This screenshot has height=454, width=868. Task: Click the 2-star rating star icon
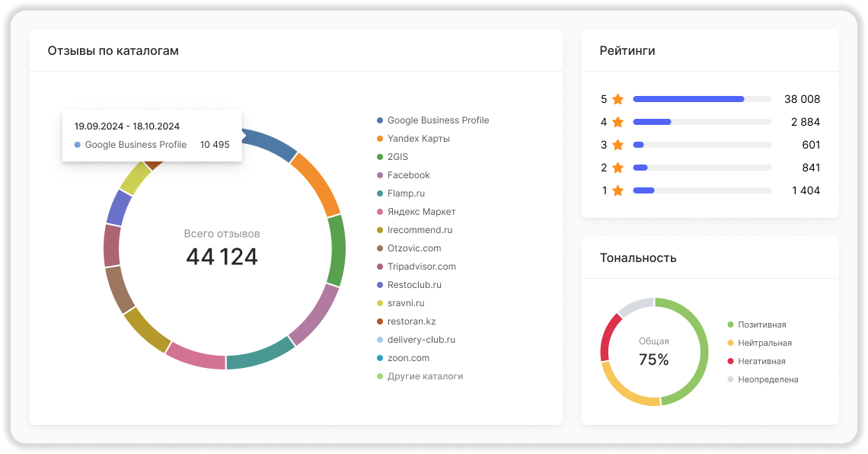pyautogui.click(x=617, y=168)
